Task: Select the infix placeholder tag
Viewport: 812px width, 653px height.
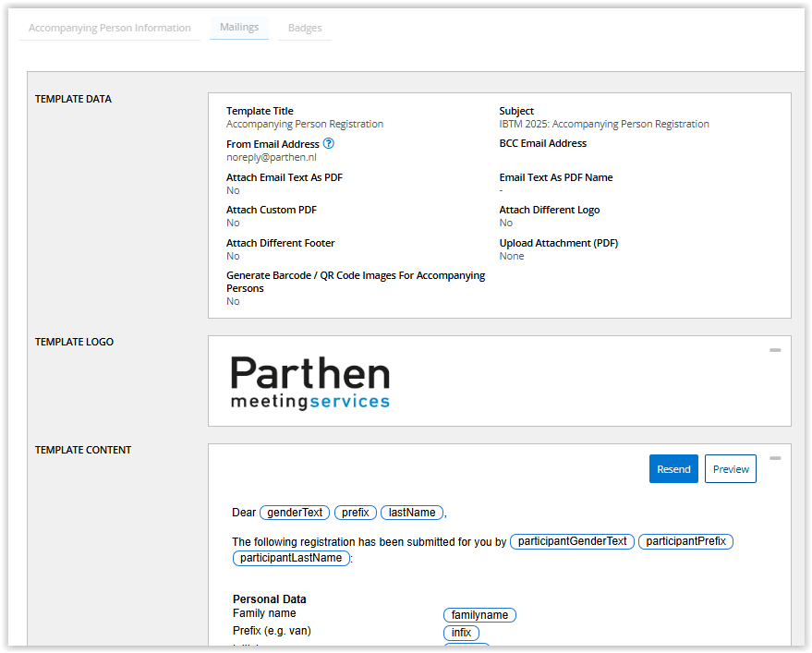Action: click(x=461, y=633)
